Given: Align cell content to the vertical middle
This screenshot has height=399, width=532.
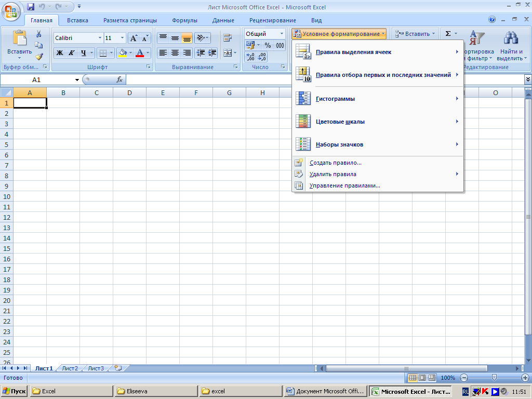Looking at the screenshot, I should click(x=175, y=37).
